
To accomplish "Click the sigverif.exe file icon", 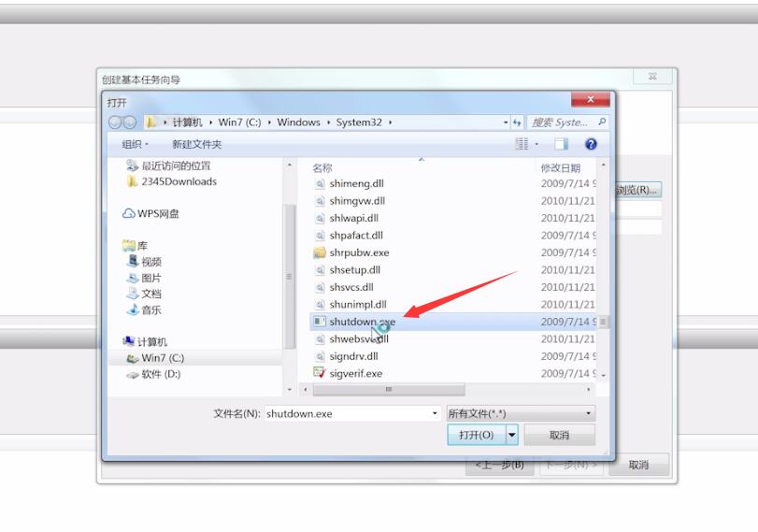I will tap(319, 373).
